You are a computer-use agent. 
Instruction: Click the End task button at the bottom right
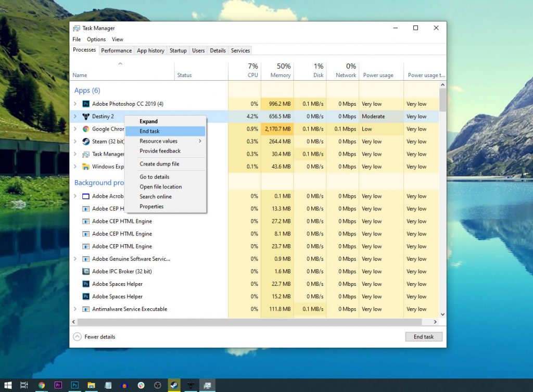424,337
